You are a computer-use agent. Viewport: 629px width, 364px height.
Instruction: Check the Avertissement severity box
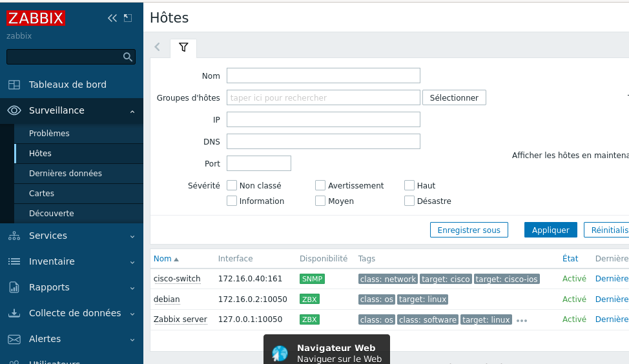pyautogui.click(x=320, y=185)
